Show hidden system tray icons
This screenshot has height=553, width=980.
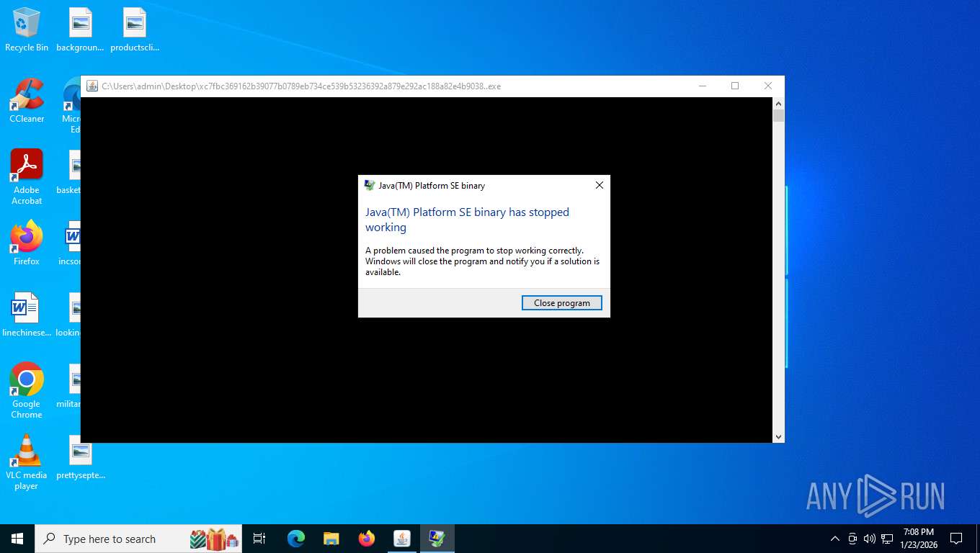(x=835, y=539)
